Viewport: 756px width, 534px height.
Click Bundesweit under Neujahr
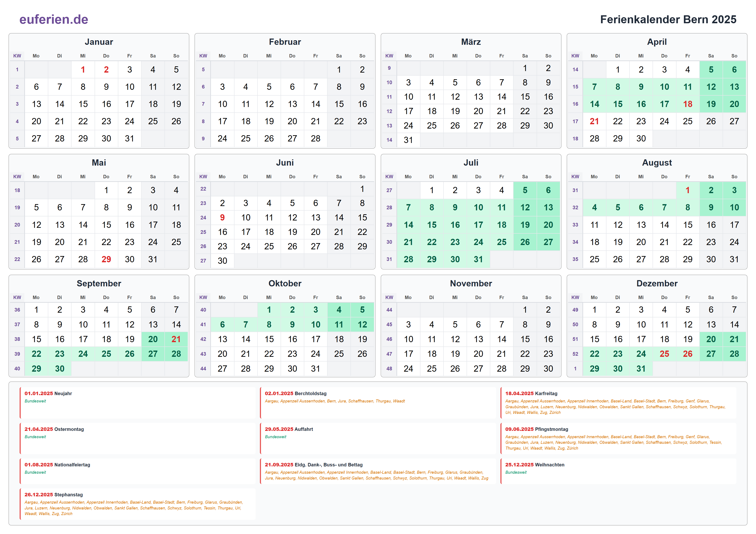pyautogui.click(x=35, y=401)
